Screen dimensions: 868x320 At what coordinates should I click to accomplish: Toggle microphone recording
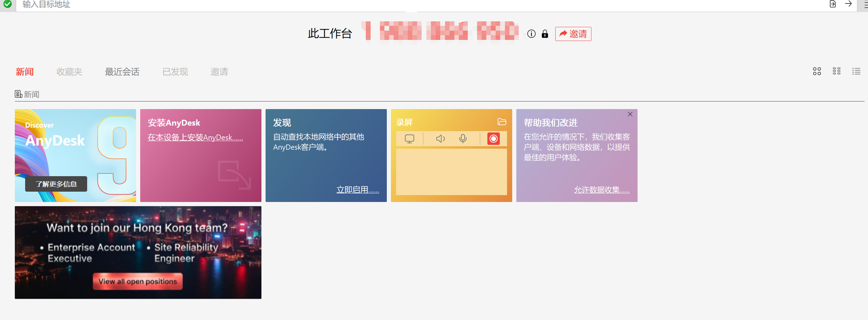click(463, 139)
